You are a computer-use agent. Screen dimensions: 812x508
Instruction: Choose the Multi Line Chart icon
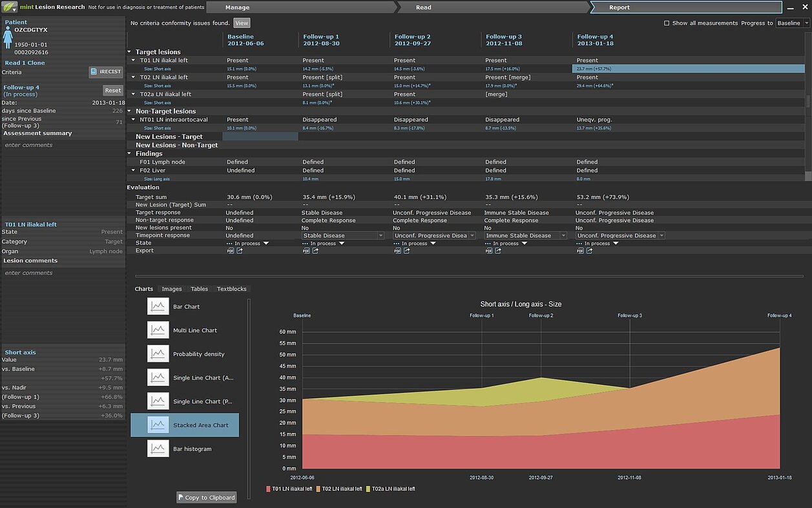(x=158, y=330)
